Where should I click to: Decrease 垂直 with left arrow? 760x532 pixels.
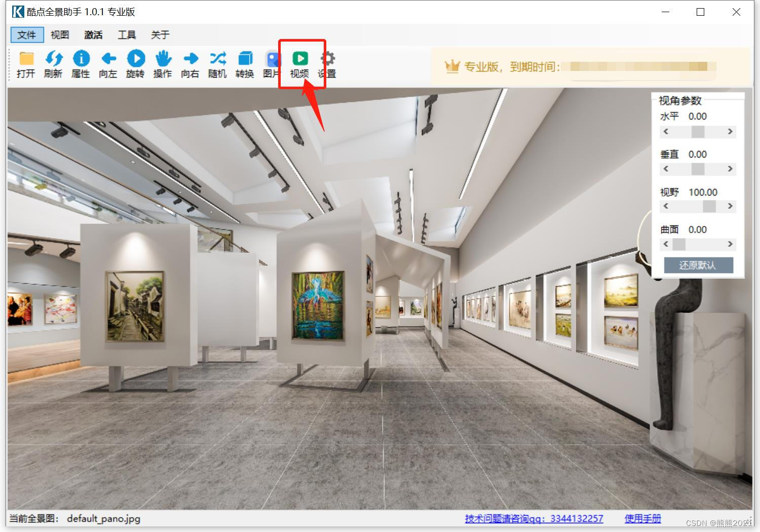(x=666, y=169)
